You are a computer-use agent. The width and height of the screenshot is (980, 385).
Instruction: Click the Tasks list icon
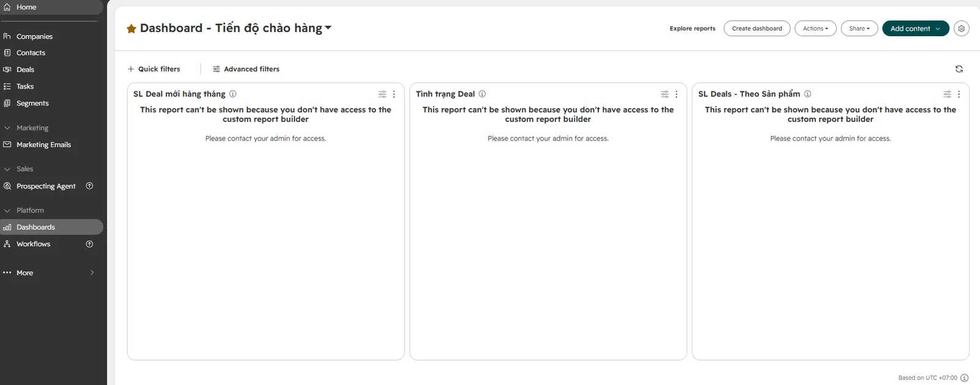[7, 86]
